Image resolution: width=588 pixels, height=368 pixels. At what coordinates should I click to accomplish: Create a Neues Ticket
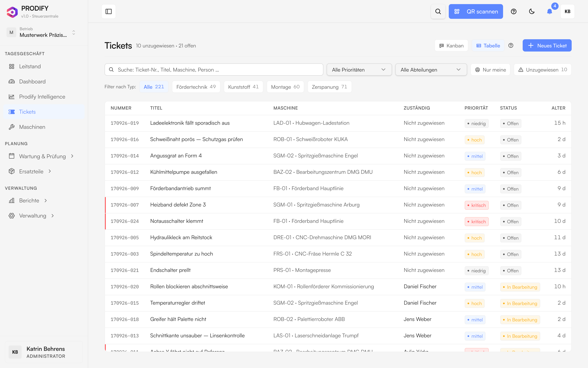pyautogui.click(x=547, y=46)
